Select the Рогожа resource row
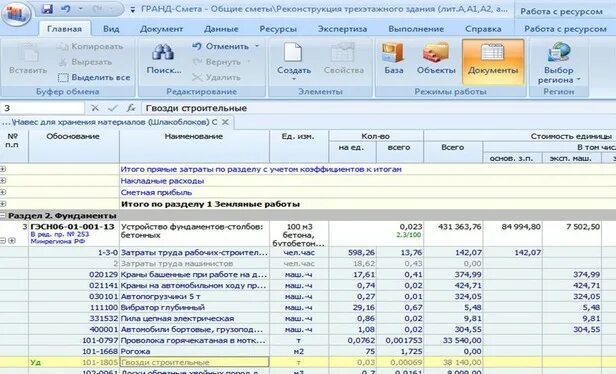This screenshot has width=616, height=374. (308, 352)
